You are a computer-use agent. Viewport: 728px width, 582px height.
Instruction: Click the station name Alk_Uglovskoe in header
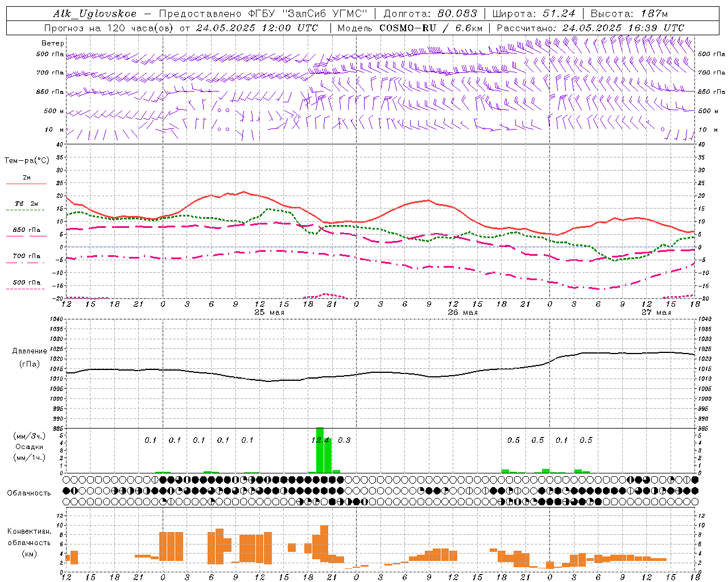(95, 14)
